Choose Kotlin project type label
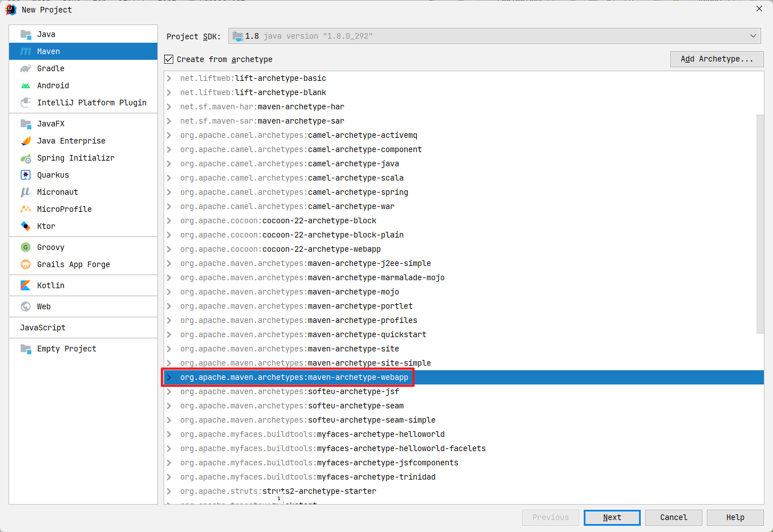 (51, 285)
